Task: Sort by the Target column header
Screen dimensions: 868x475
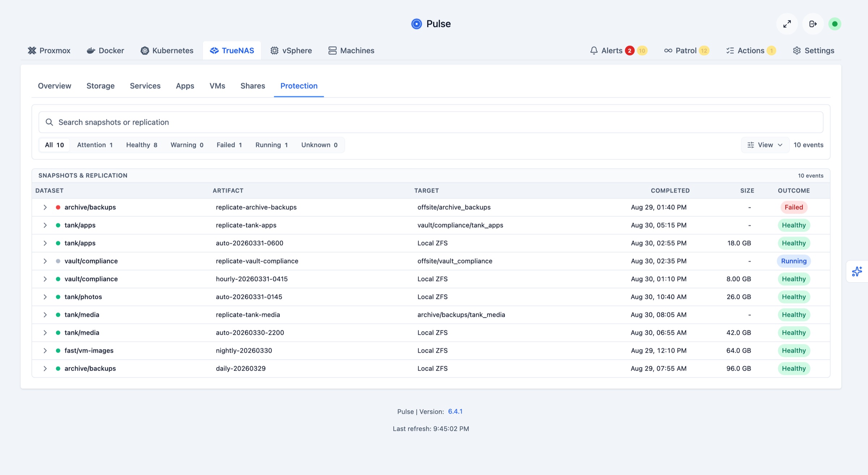Action: coord(426,191)
